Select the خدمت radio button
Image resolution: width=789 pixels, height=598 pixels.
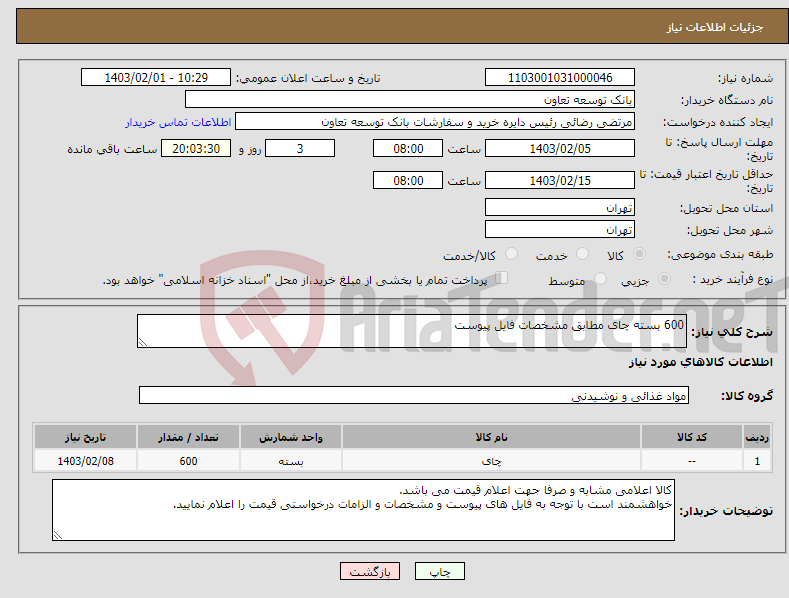pos(582,254)
